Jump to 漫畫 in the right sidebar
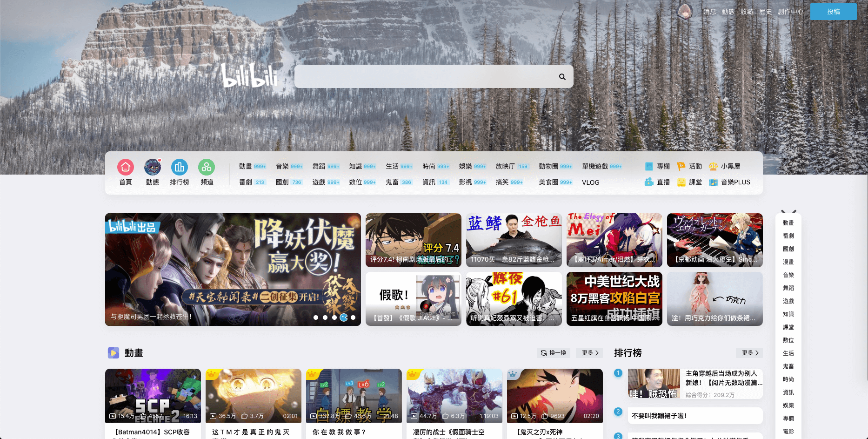868x439 pixels. click(788, 262)
